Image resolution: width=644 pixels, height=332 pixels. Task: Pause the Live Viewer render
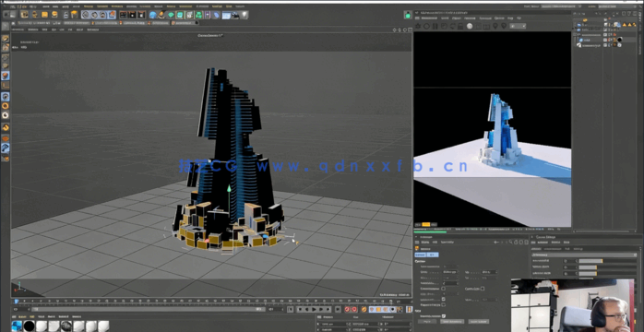pos(435,26)
